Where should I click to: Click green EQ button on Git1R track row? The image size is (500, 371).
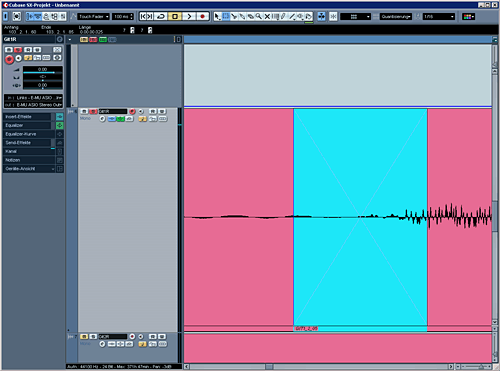(120, 119)
